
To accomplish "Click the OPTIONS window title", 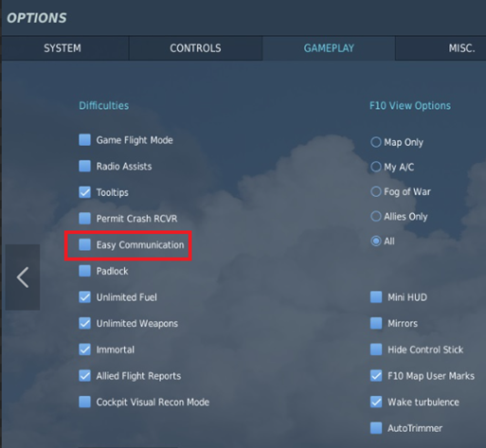I will tap(37, 18).
